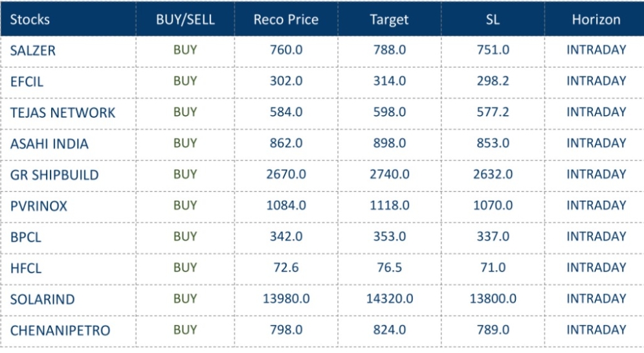Screen dimensions: 644x353
Task: Click the Target column header
Action: [x=389, y=19]
